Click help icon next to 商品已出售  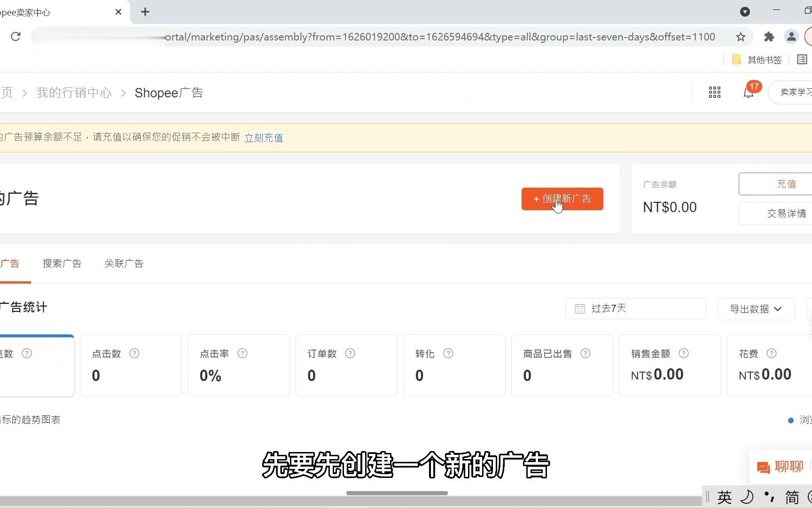586,353
